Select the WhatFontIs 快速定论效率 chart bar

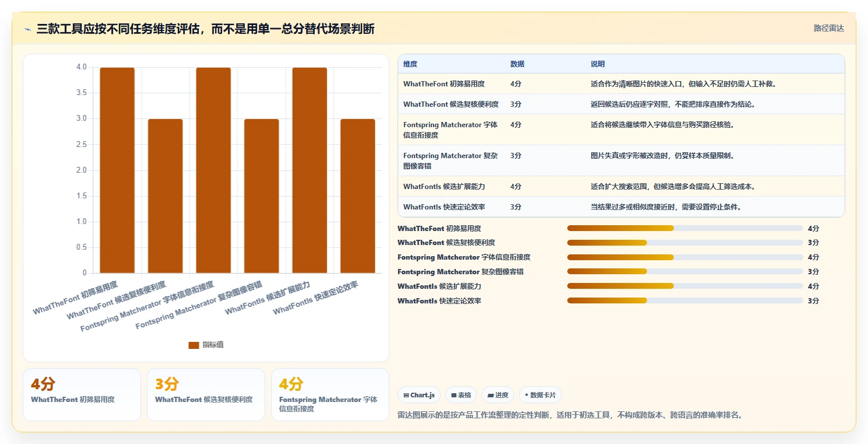(357, 196)
